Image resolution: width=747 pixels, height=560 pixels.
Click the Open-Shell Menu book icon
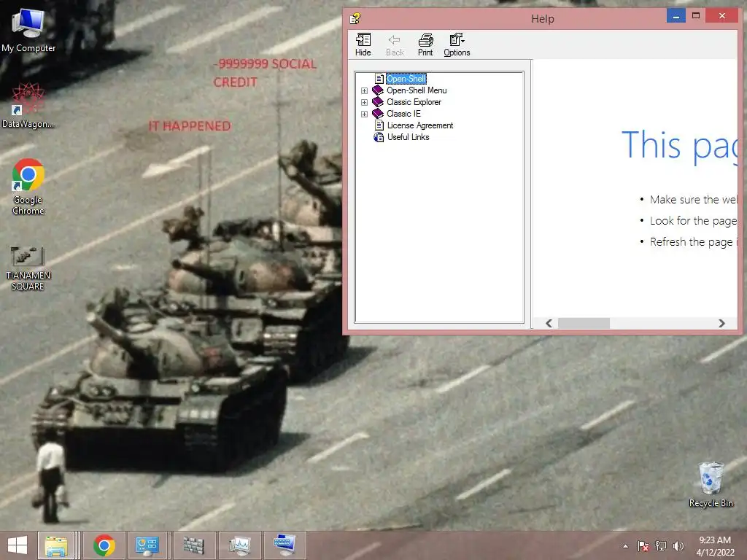378,90
